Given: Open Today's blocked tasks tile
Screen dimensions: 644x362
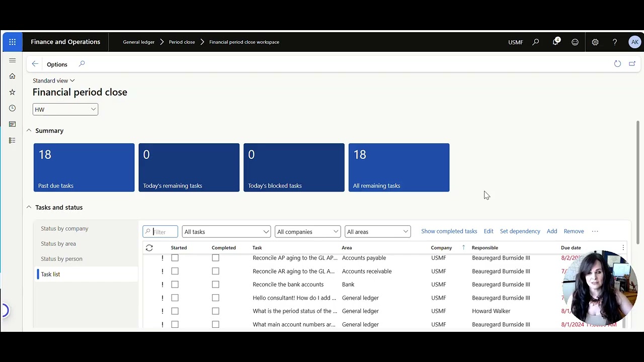Looking at the screenshot, I should [294, 167].
